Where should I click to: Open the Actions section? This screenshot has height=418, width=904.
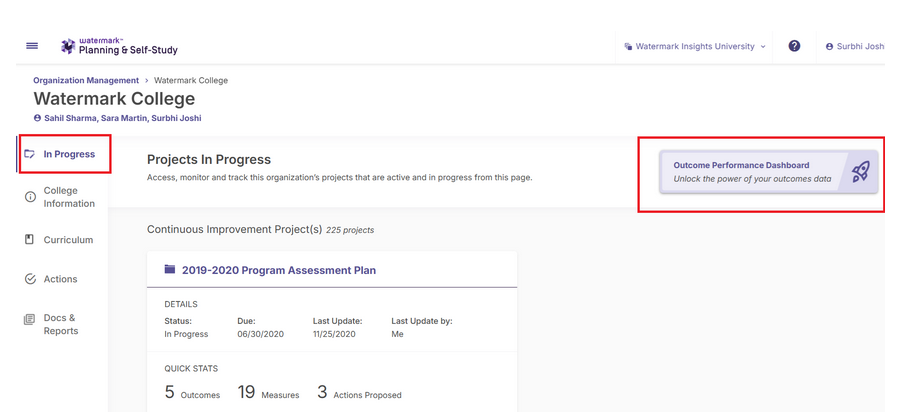click(x=63, y=279)
